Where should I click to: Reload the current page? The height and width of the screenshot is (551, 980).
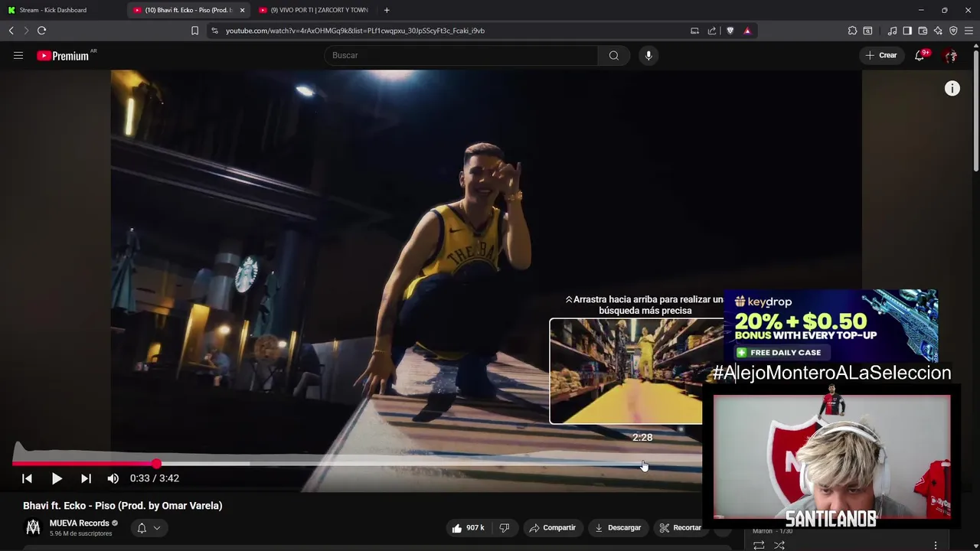coord(41,31)
